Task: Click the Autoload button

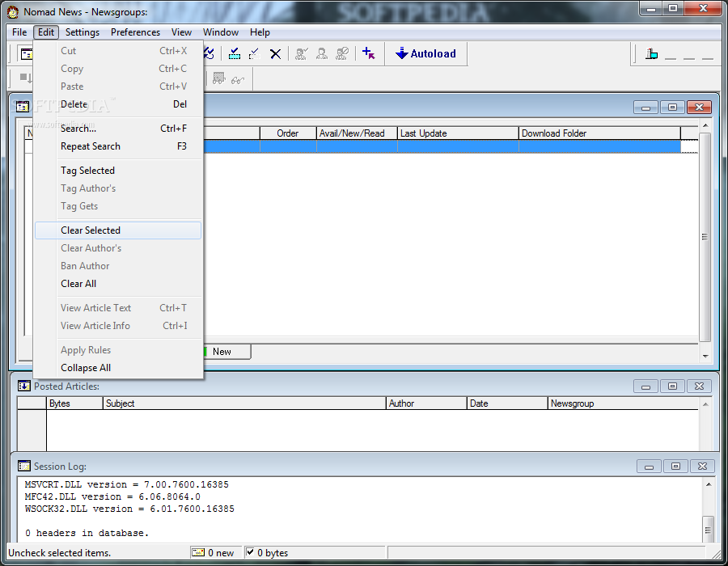Action: pyautogui.click(x=425, y=54)
